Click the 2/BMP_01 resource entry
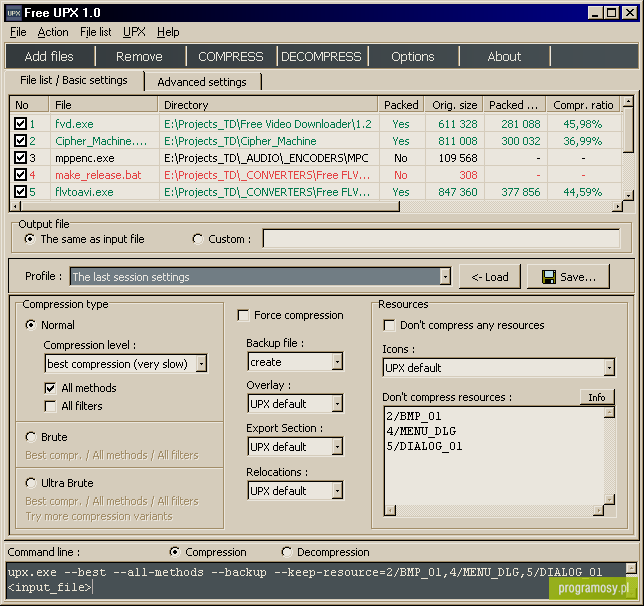Screen dimensions: 644x606 [x=414, y=416]
